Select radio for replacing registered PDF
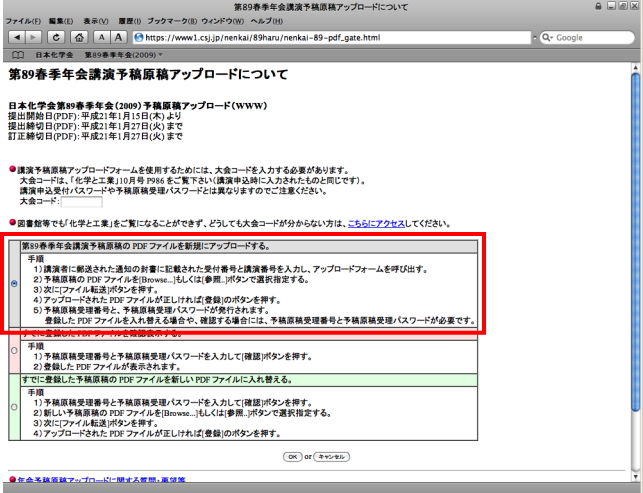 pos(12,407)
